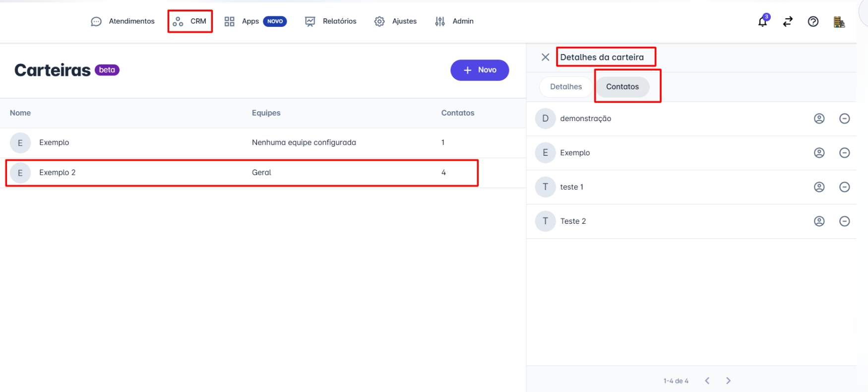Viewport: 868px width, 392px height.
Task: Click the notifications bell icon
Action: 762,22
